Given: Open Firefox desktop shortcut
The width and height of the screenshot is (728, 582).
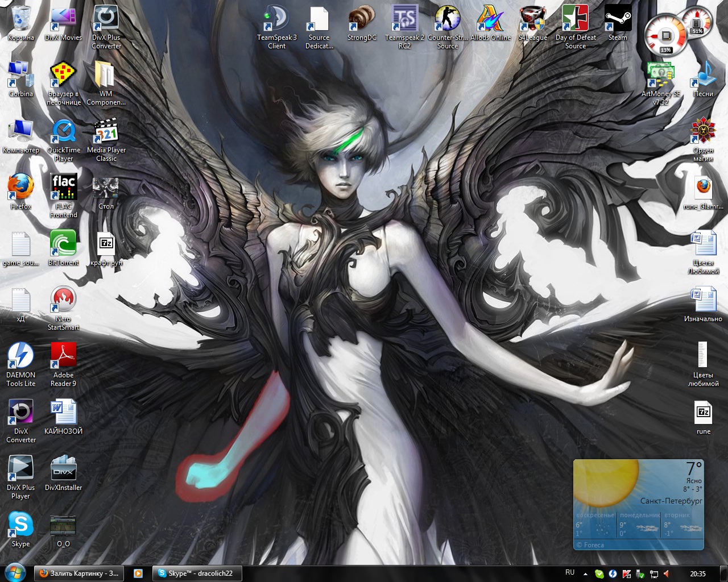Looking at the screenshot, I should pyautogui.click(x=21, y=192).
